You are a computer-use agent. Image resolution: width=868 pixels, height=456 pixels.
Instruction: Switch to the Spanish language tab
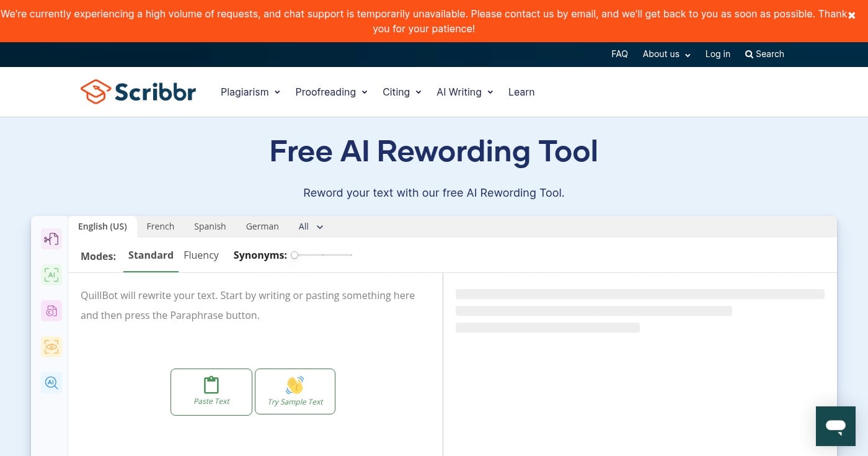[210, 226]
